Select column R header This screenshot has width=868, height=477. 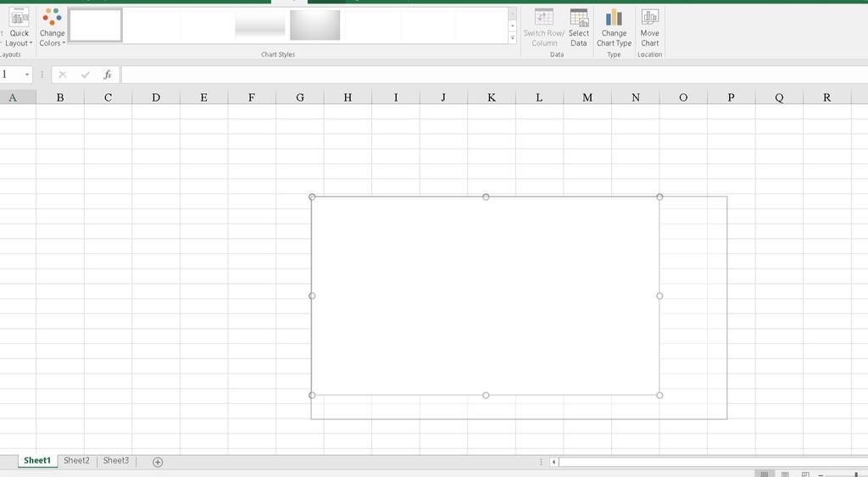click(x=827, y=97)
